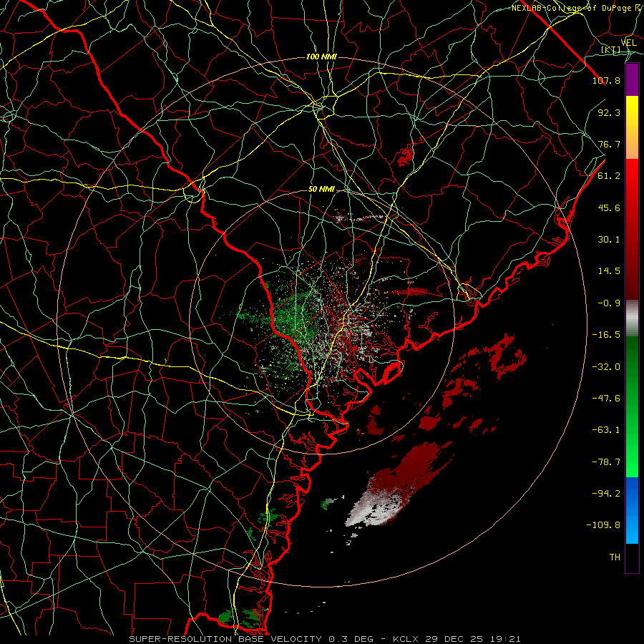This screenshot has height=644, width=644.
Task: Click the -94.2 velocity scale value
Action: [x=606, y=493]
